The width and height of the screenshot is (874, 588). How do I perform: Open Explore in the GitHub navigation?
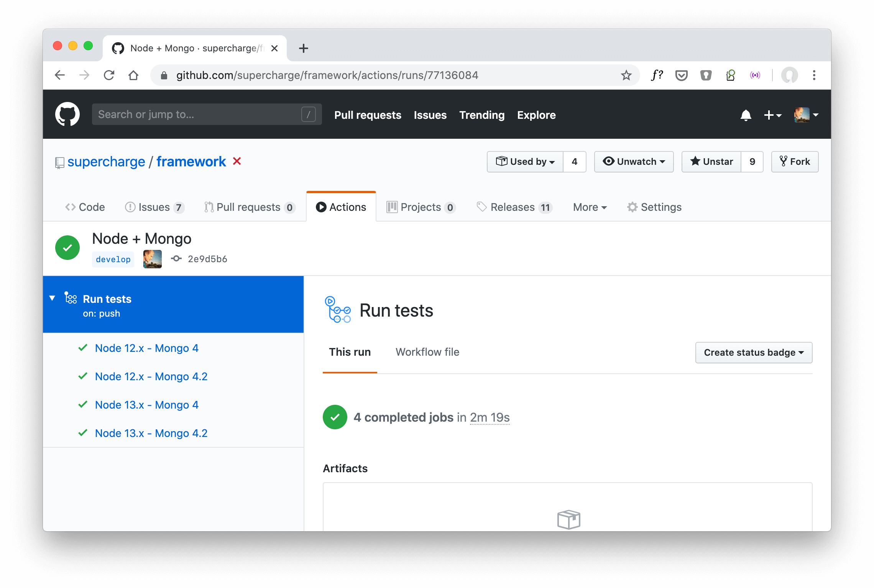click(x=536, y=115)
